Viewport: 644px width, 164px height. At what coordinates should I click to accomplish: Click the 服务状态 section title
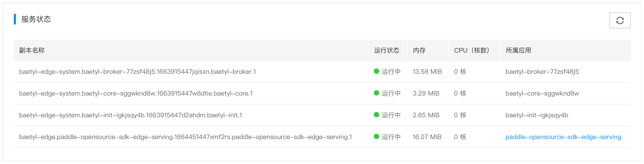(36, 19)
